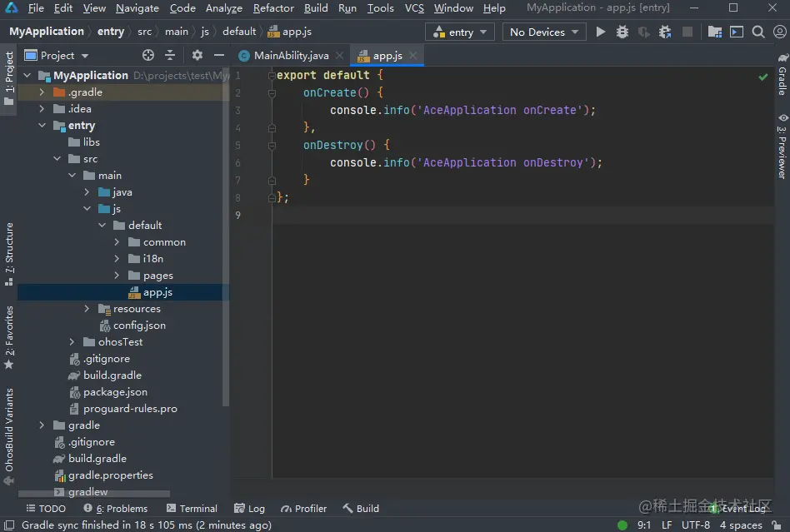This screenshot has height=532, width=790.
Task: Open the Refactor menu
Action: coord(273,8)
